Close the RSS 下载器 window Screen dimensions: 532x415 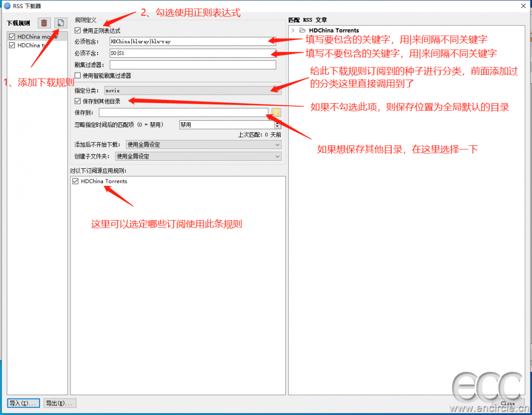523,5
